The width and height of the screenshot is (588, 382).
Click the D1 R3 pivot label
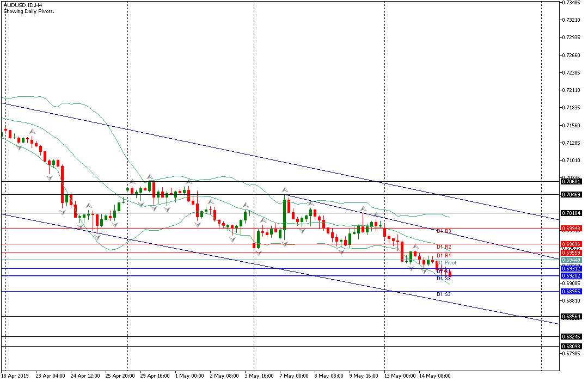point(444,231)
